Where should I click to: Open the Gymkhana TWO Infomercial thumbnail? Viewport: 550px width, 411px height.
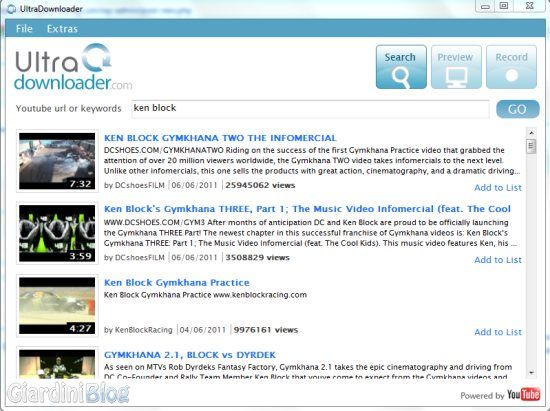point(57,161)
